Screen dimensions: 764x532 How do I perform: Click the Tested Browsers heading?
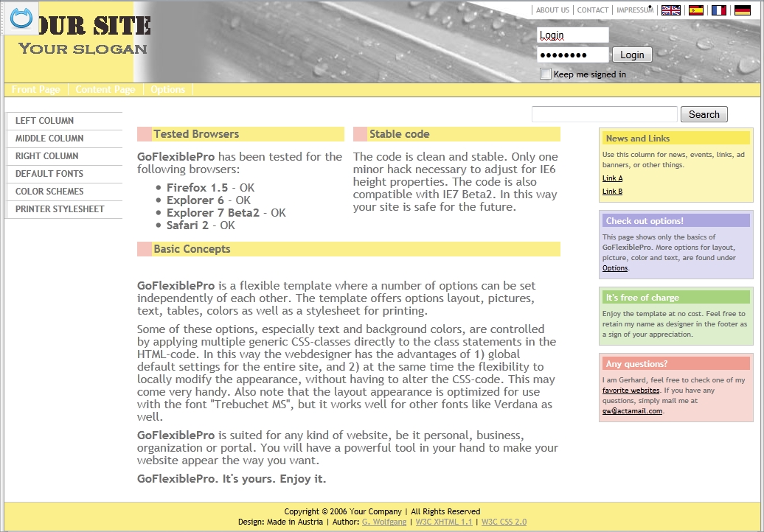coord(196,134)
